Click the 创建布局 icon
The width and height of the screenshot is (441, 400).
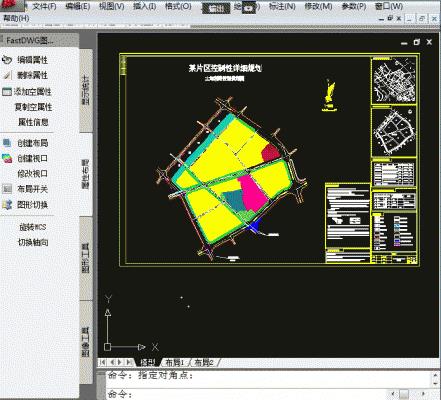pos(7,143)
